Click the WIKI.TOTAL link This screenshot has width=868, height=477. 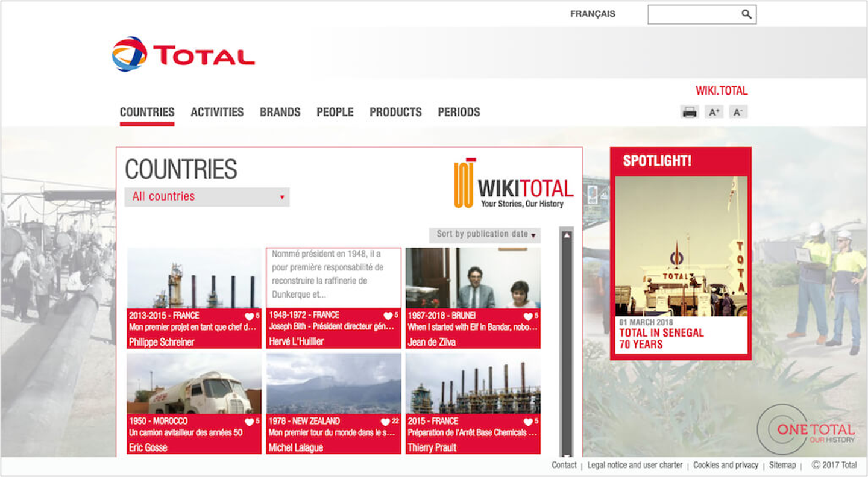coord(722,91)
